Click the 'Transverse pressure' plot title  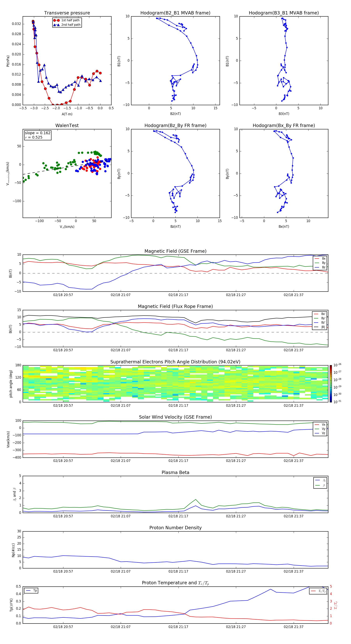pos(67,13)
